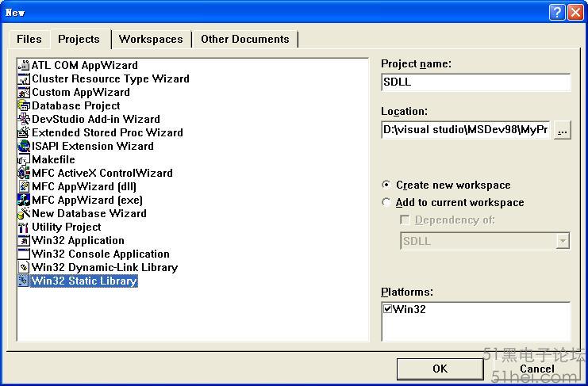Viewport: 588px width, 386px height.
Task: Select the DevStudio Add-in Wizard entry text
Action: click(96, 119)
